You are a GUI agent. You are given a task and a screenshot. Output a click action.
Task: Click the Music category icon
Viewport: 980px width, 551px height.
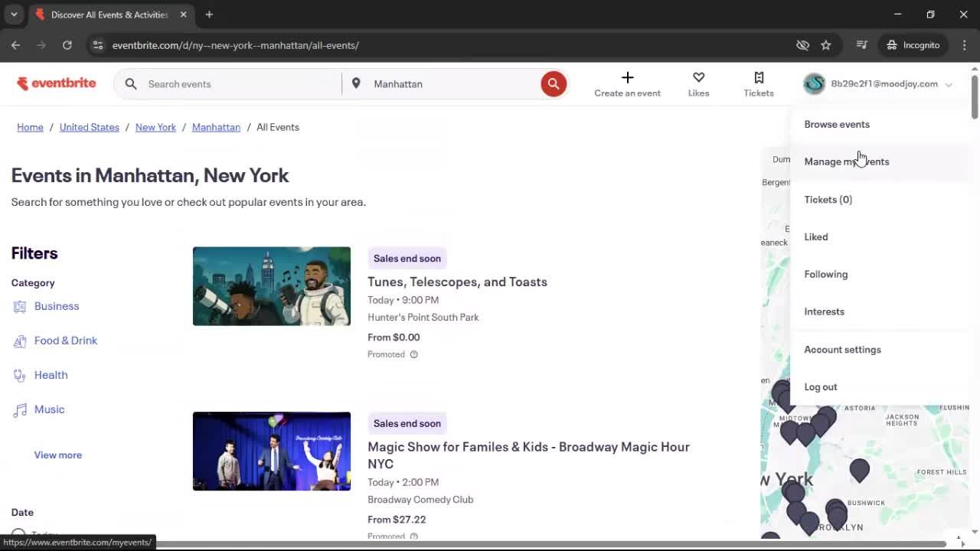(20, 409)
